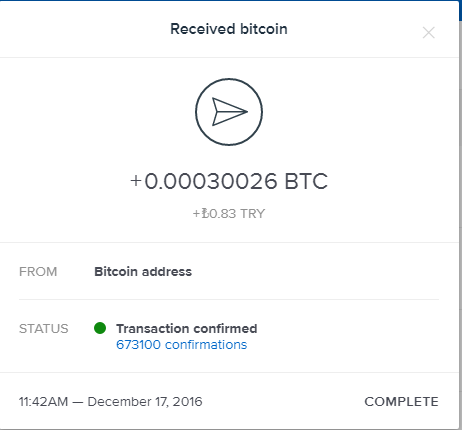Viewport: 462px width, 430px height.
Task: Click the Turkish lira symbol in fiat amount
Action: (x=205, y=213)
